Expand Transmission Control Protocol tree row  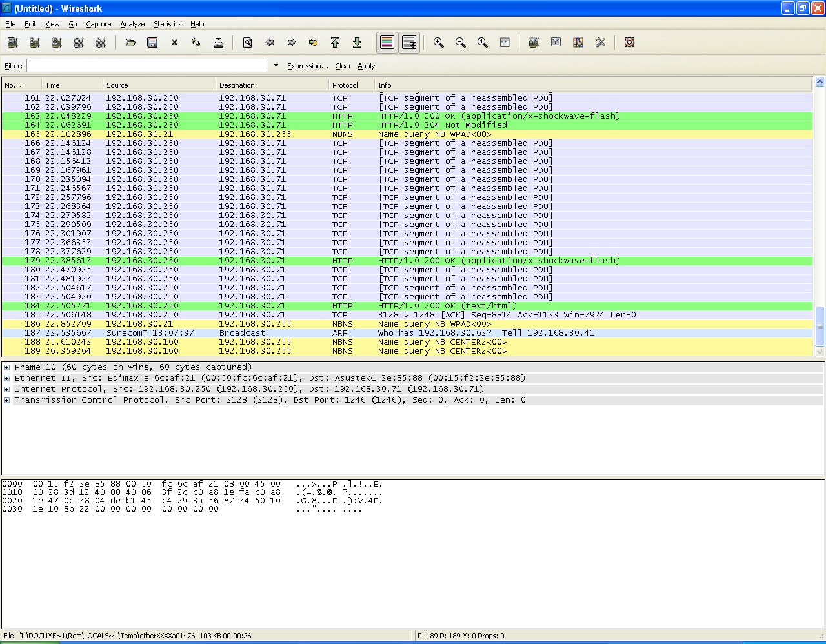click(6, 400)
